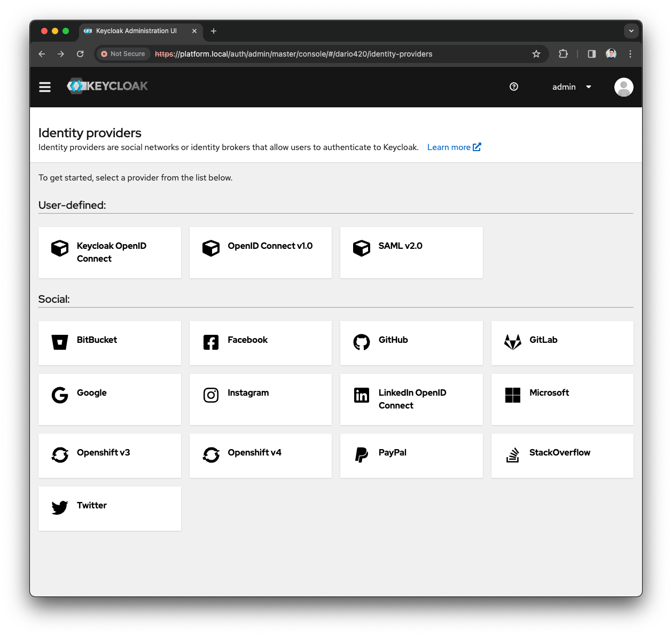The height and width of the screenshot is (636, 672).
Task: Select the Twitter identity provider
Action: [x=109, y=508]
